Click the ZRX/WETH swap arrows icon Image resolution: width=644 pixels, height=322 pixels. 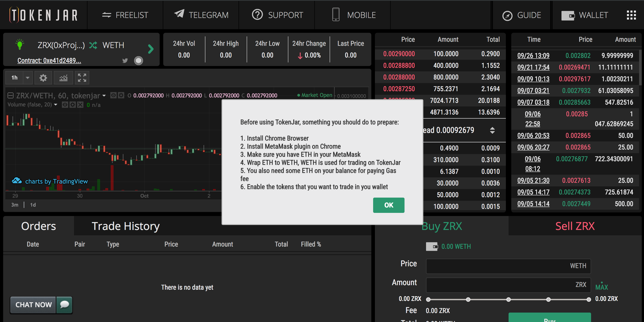pos(93,45)
